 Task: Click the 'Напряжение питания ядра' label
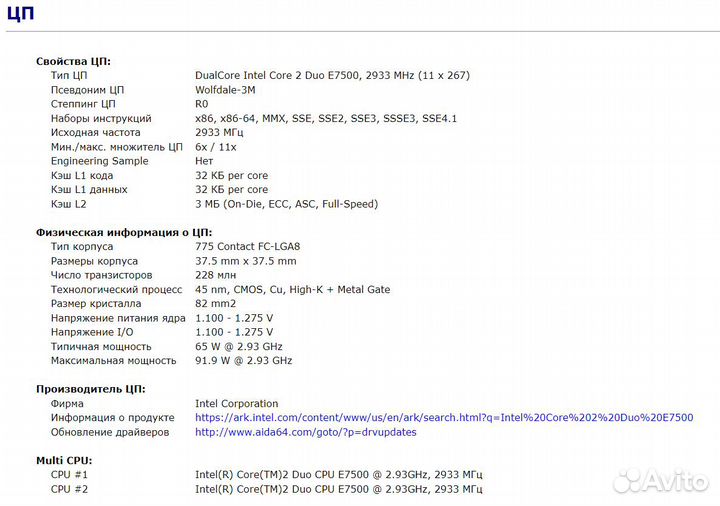[x=118, y=318]
